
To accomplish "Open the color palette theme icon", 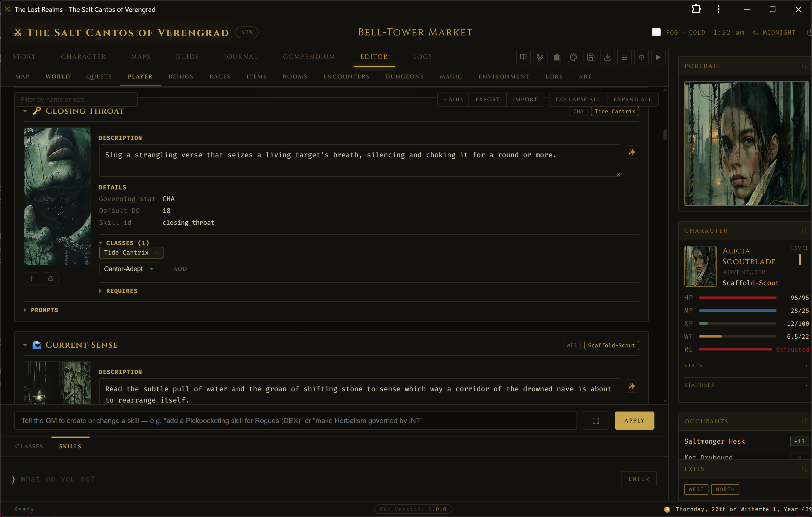I will (574, 57).
